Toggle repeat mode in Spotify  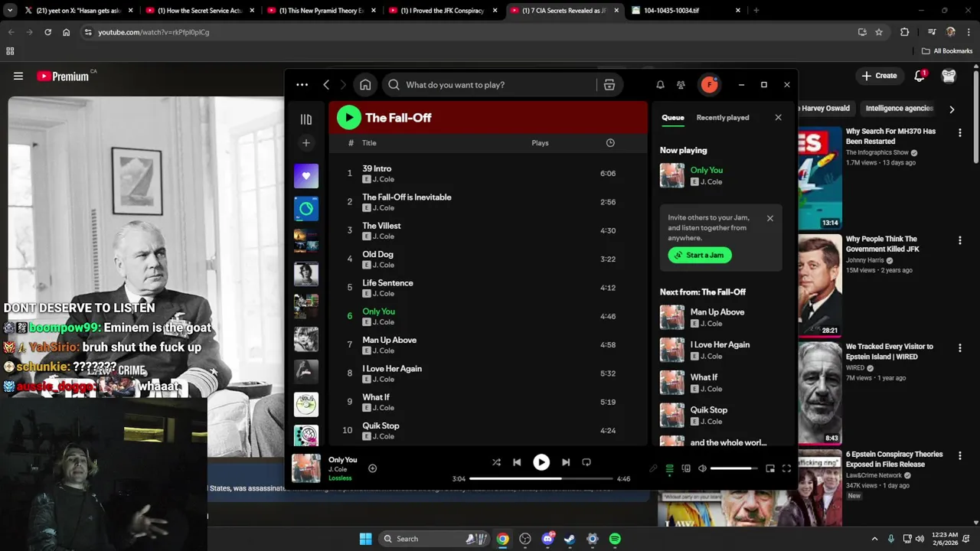[x=586, y=462]
